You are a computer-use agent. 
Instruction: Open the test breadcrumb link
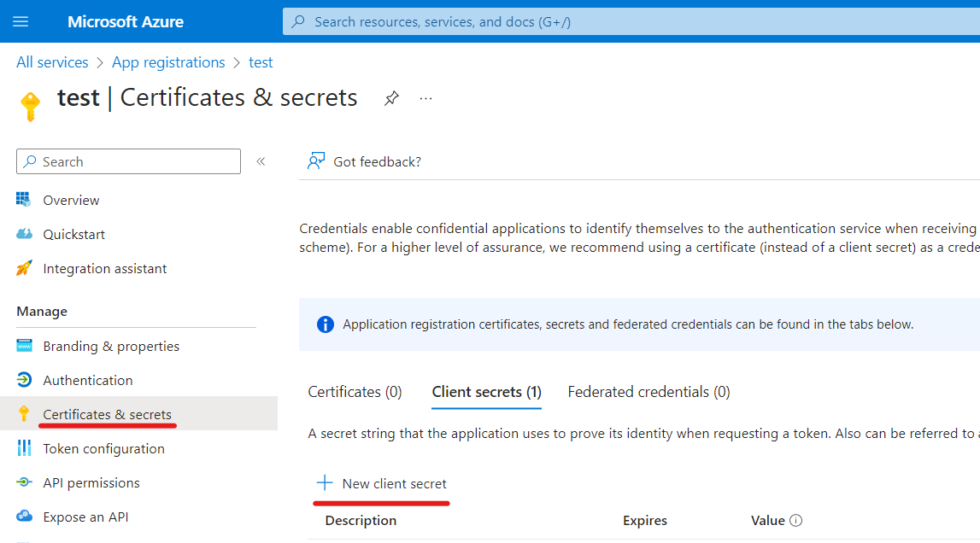[261, 62]
